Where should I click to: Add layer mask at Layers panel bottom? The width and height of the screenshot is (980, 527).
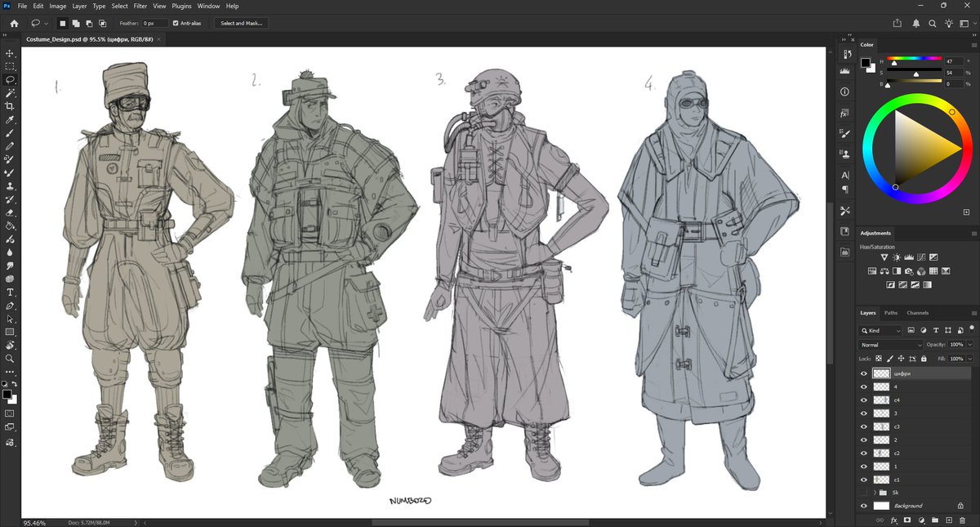[x=908, y=520]
